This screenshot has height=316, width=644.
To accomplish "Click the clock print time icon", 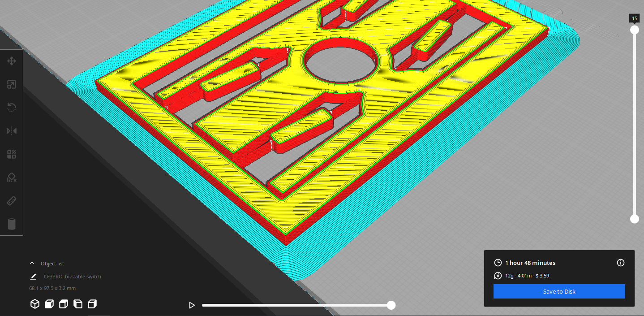I will [x=498, y=263].
